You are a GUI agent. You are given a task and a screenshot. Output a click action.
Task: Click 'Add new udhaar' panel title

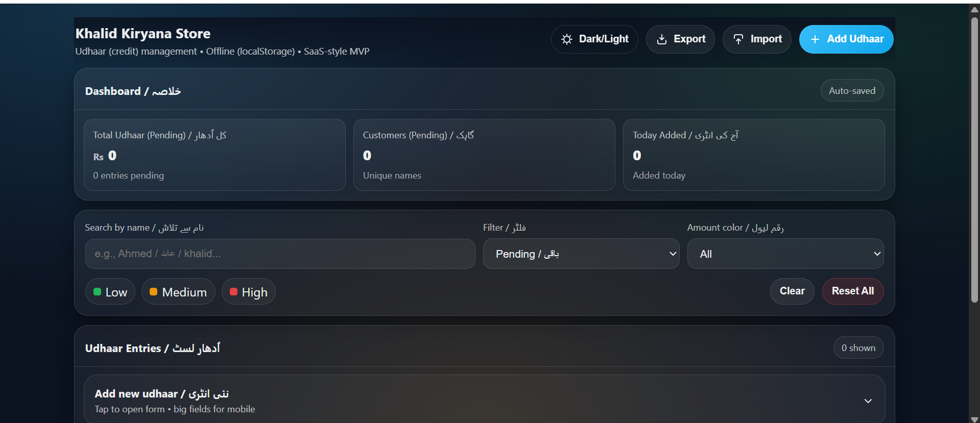[x=161, y=394]
